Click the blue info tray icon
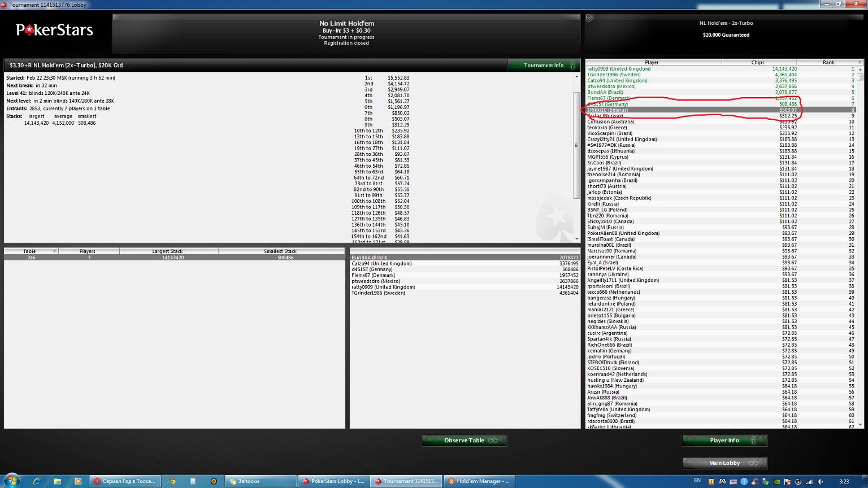The width and height of the screenshot is (868, 488). [x=744, y=482]
